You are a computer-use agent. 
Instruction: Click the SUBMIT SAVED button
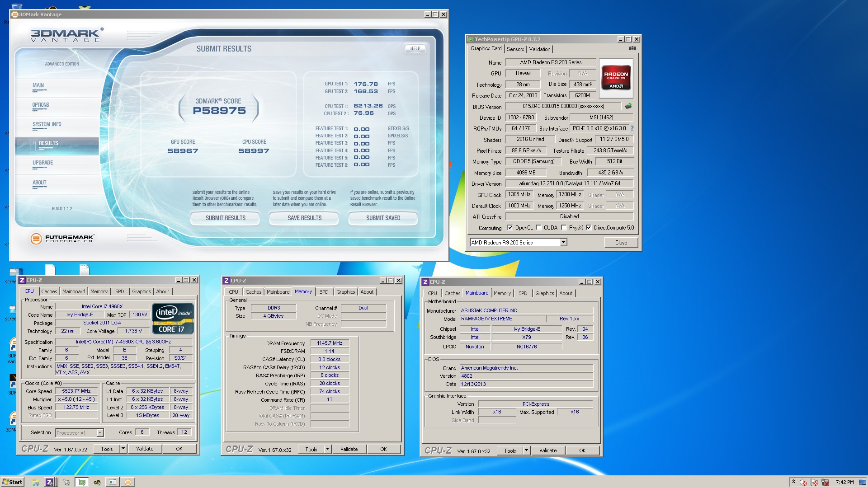pos(383,218)
